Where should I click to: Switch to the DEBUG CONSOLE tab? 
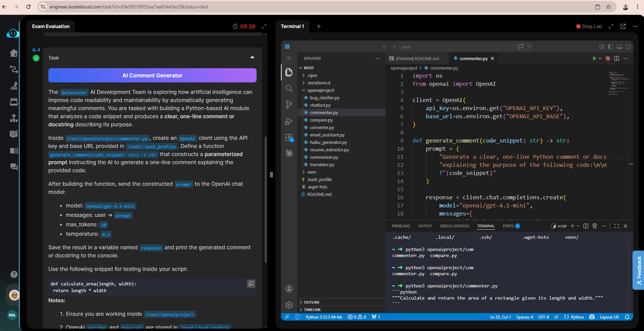coord(455,226)
